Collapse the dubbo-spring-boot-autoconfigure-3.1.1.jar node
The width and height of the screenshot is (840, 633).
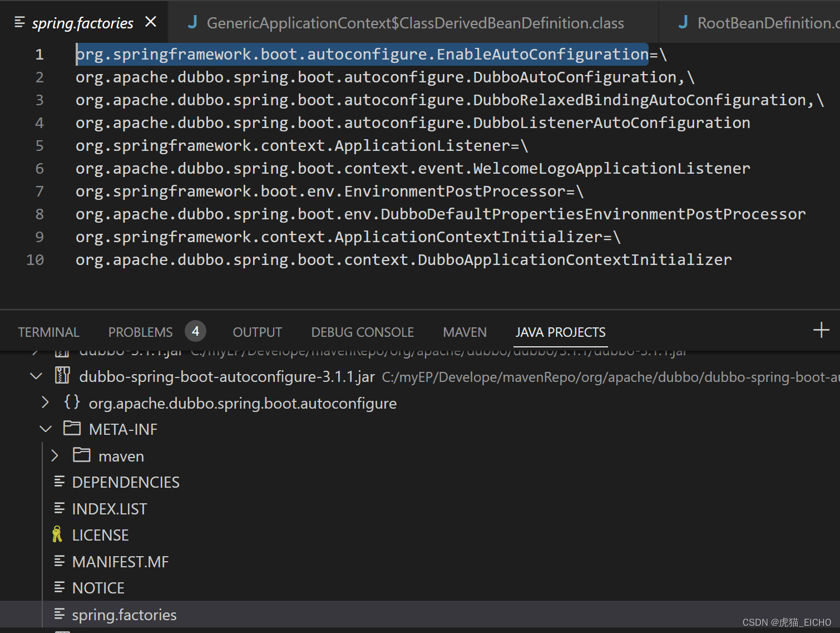click(36, 377)
